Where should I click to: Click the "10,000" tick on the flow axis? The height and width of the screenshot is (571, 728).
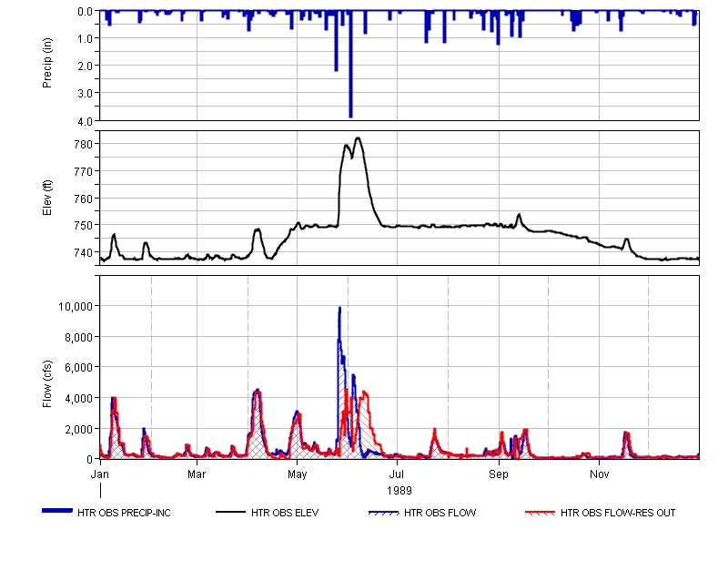point(76,306)
